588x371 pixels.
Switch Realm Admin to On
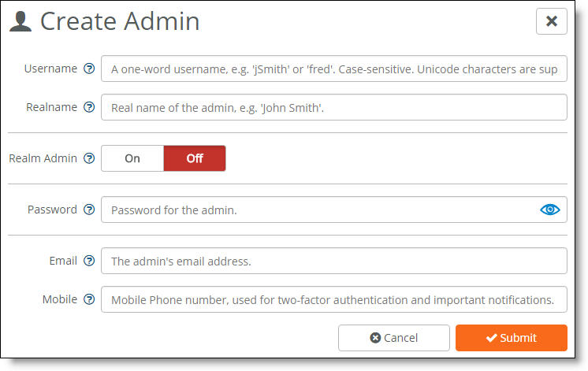click(x=132, y=158)
